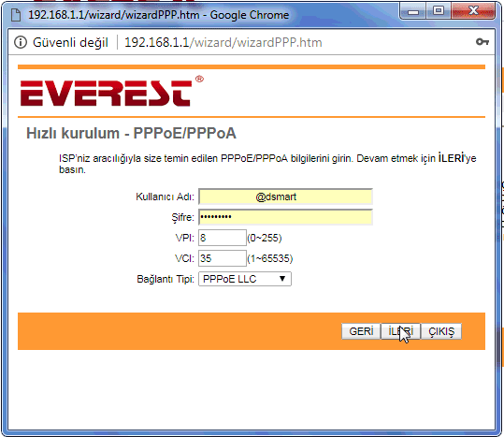Click the ÇIKIŞ button to exit wizard
504x437 pixels.
pyautogui.click(x=441, y=331)
